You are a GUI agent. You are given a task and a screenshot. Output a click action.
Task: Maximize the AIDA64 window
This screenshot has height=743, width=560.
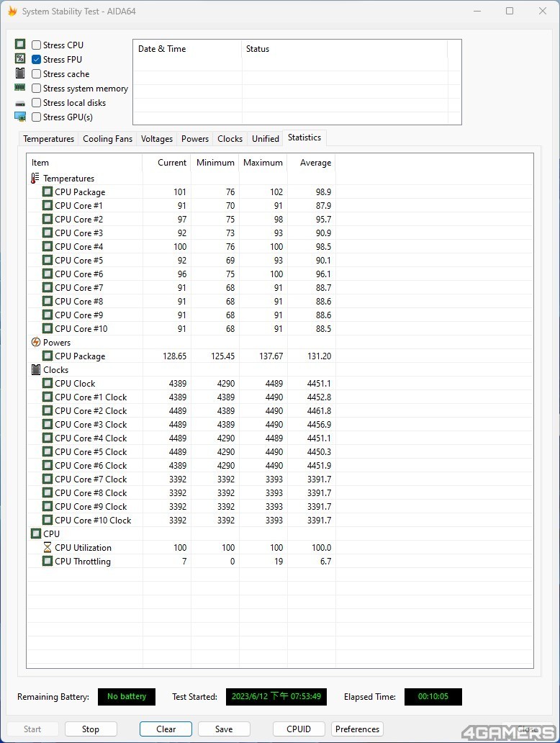510,11
